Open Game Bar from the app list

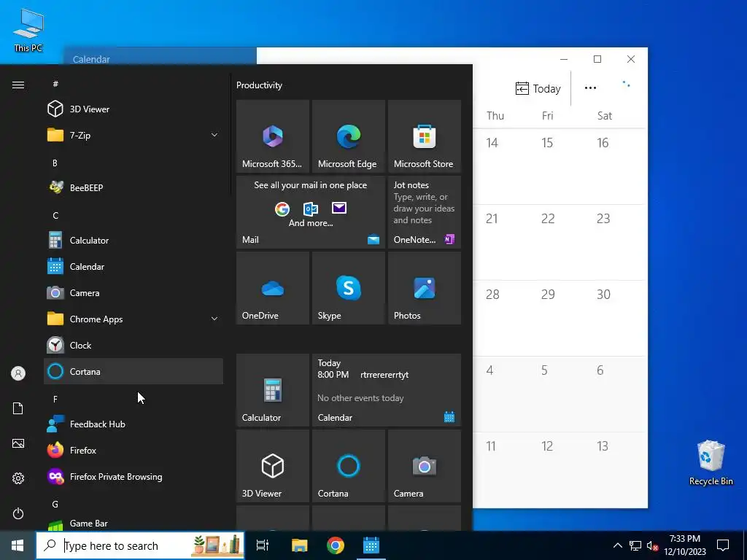133,524
